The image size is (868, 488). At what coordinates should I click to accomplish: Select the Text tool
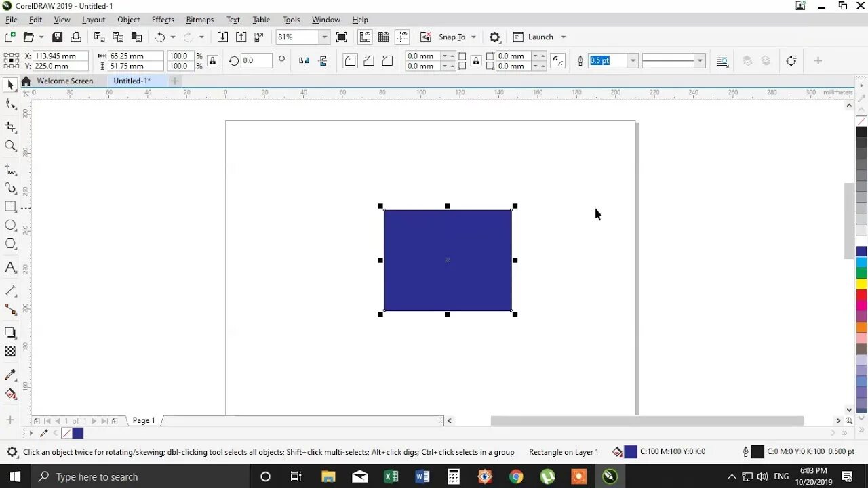tap(10, 267)
